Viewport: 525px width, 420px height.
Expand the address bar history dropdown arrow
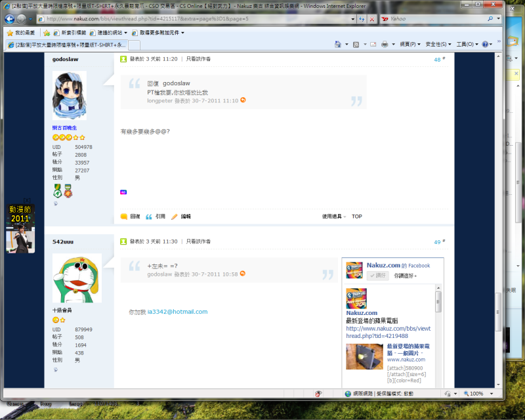353,19
